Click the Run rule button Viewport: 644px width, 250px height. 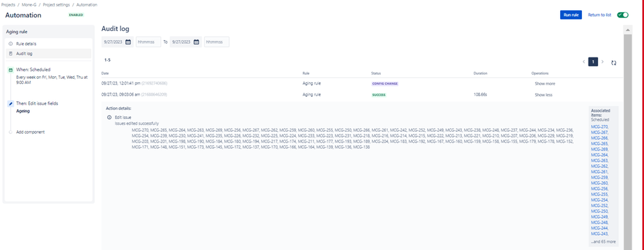click(x=571, y=15)
